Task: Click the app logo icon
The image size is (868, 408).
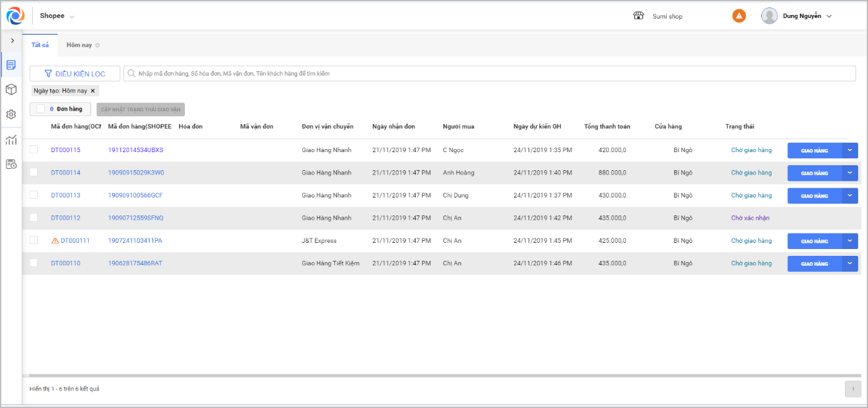Action: point(16,16)
